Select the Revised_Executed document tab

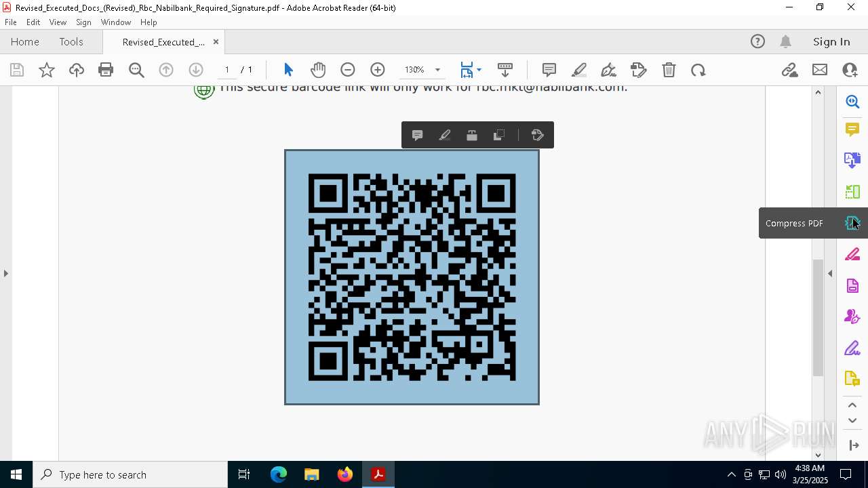click(163, 42)
